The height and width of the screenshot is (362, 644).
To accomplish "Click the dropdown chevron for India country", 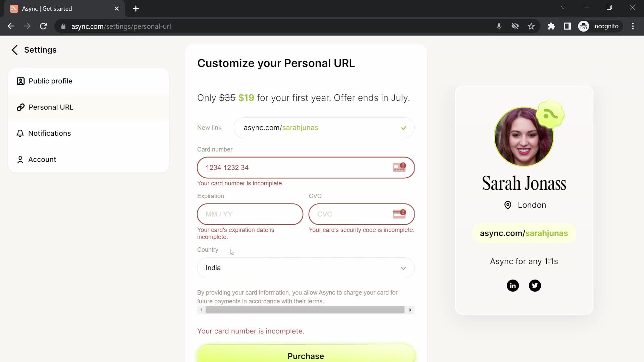I will pyautogui.click(x=404, y=268).
